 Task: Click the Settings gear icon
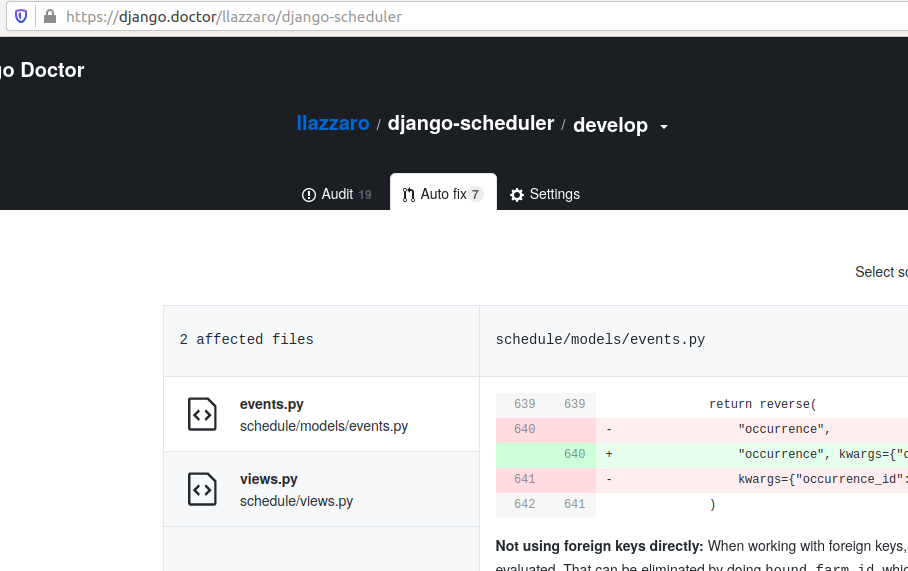517,195
